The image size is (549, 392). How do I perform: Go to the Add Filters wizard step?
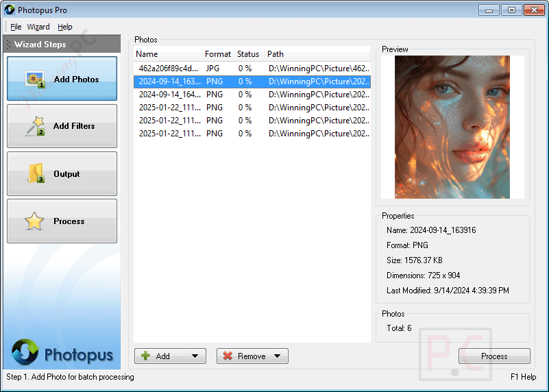tap(62, 126)
